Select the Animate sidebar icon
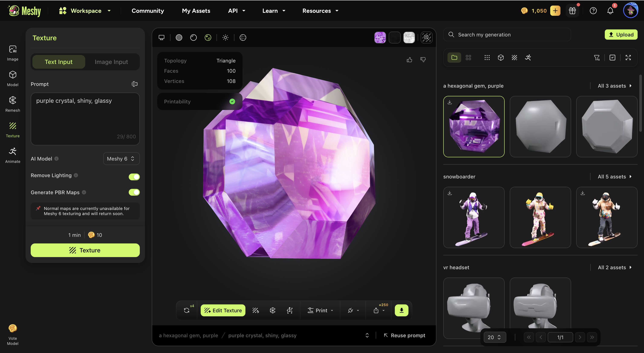The image size is (644, 353). [x=13, y=155]
